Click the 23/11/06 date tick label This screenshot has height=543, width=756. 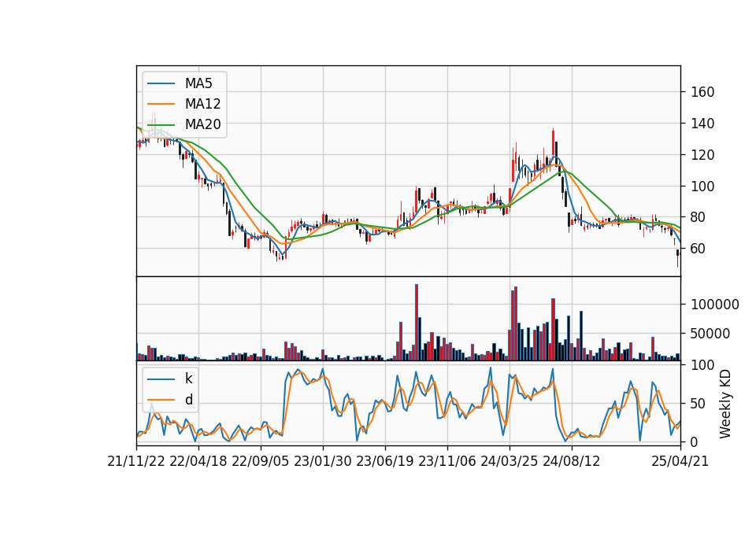click(x=447, y=461)
